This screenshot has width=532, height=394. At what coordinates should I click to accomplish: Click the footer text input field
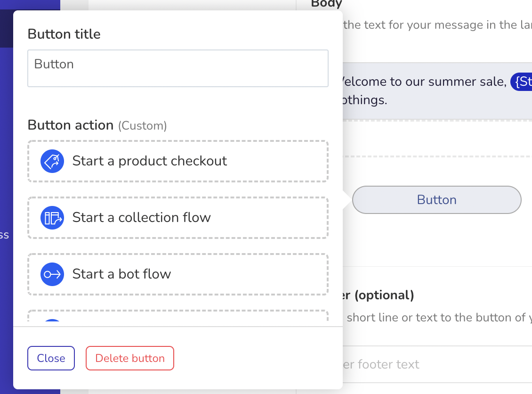[437, 364]
